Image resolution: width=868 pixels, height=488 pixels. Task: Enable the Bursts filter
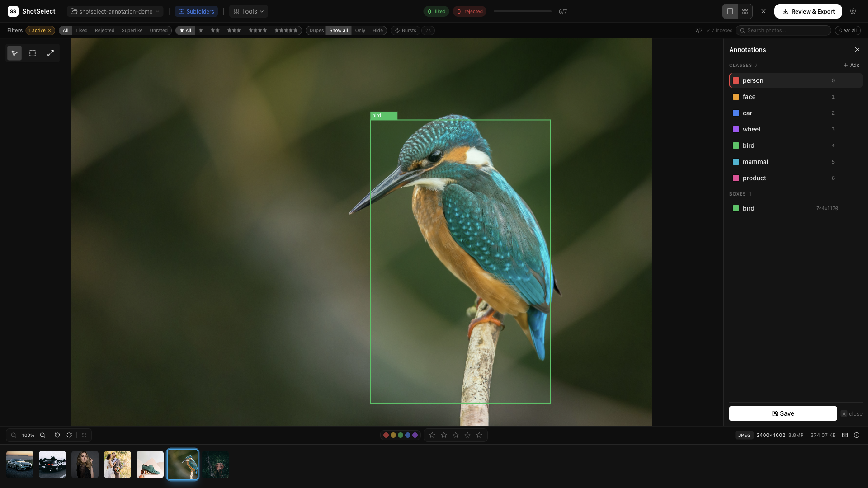(x=405, y=30)
